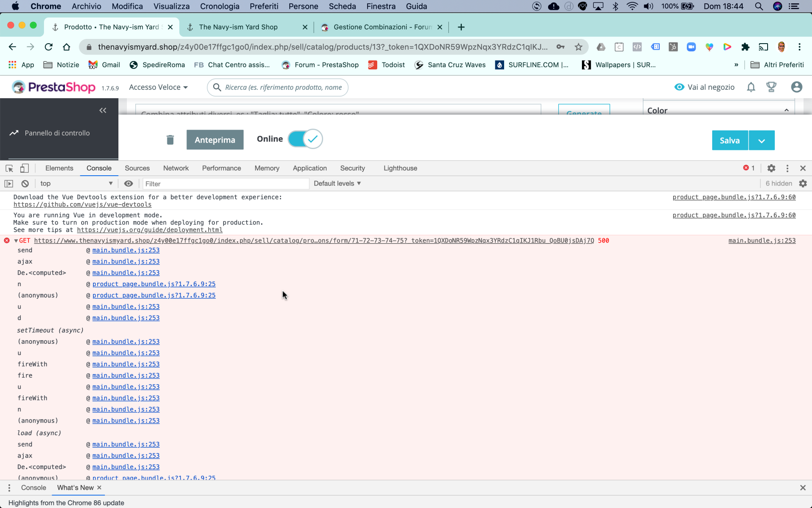Open the Accesso Veloce menu

click(158, 87)
